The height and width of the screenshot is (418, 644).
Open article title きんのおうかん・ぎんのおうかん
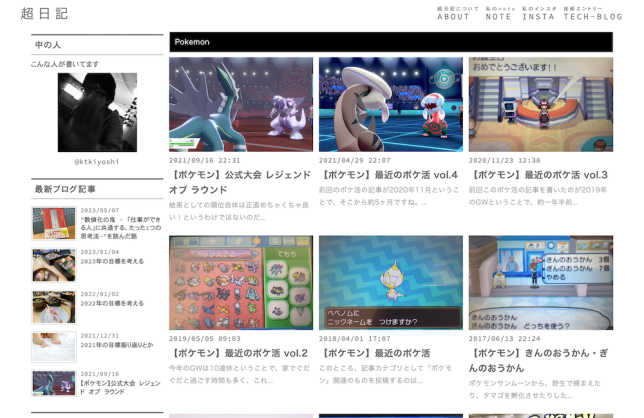[x=539, y=361]
